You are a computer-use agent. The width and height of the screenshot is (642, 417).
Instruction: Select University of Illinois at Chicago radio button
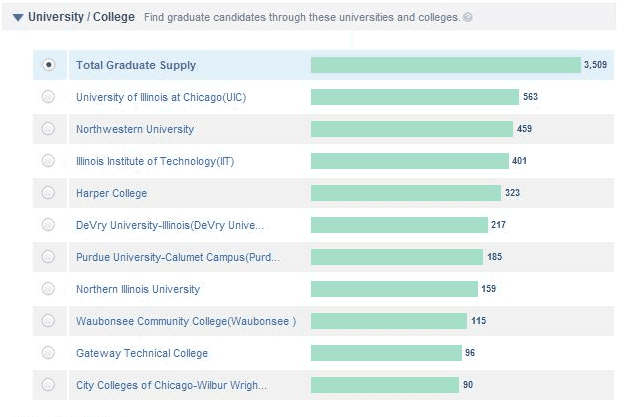tap(48, 97)
